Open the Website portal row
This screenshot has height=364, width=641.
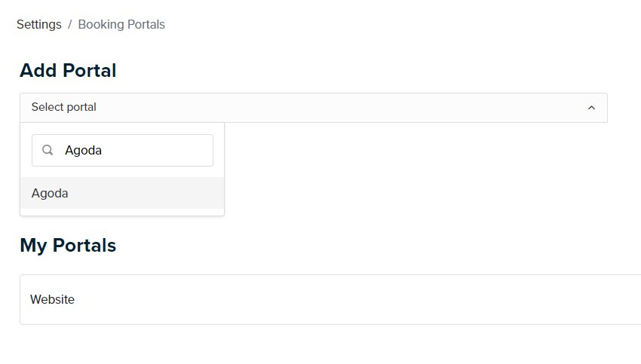330,299
